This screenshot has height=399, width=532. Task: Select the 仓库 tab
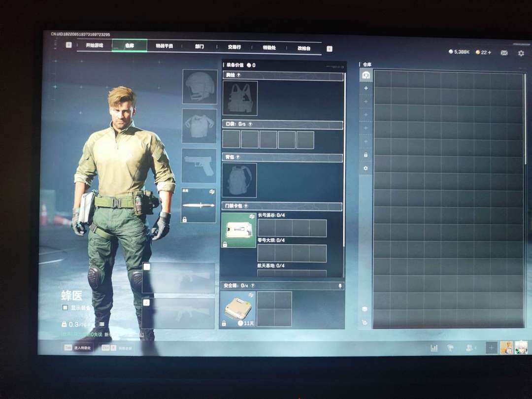[x=130, y=45]
